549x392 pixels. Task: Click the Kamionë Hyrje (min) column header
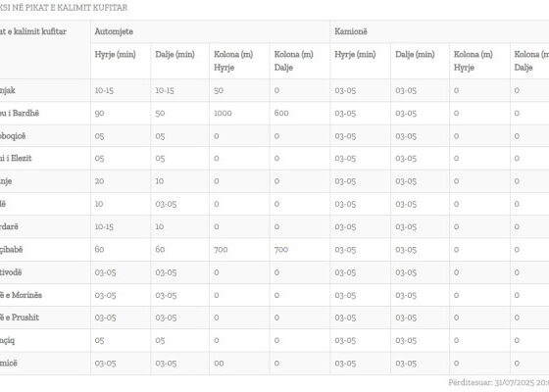coord(355,54)
